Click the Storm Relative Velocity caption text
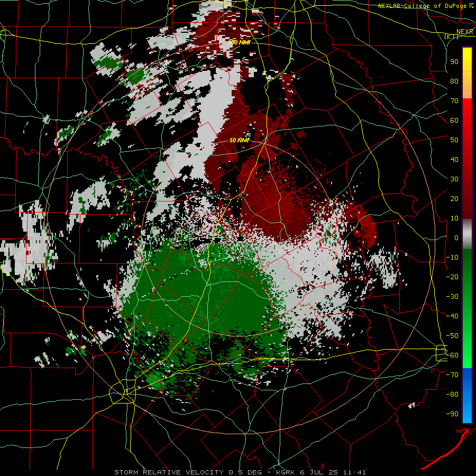 coord(240,472)
